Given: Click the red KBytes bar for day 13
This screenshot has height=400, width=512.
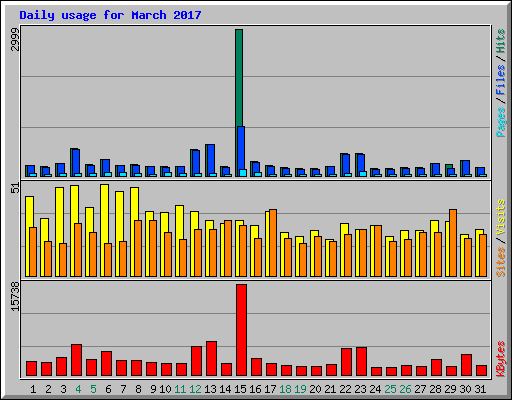Looking at the screenshot, I should [211, 358].
